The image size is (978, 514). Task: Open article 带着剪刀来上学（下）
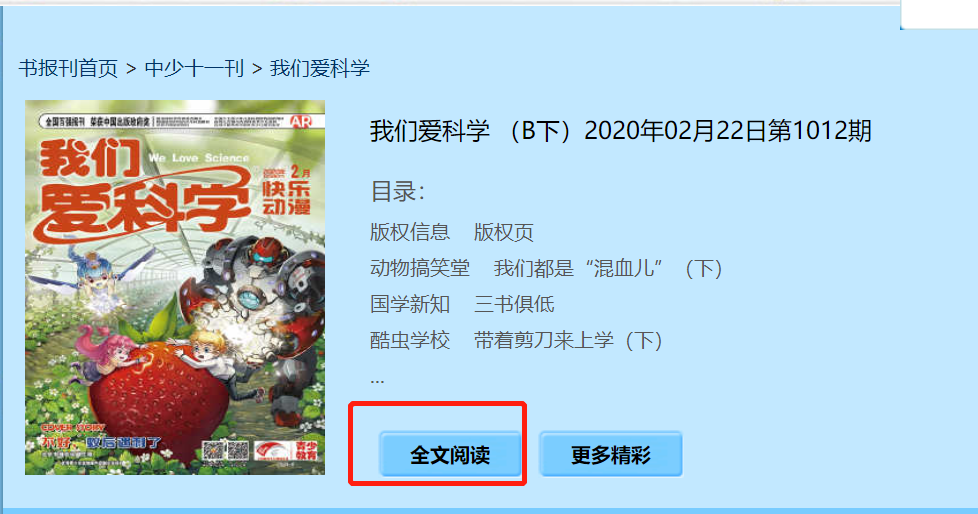(x=568, y=340)
